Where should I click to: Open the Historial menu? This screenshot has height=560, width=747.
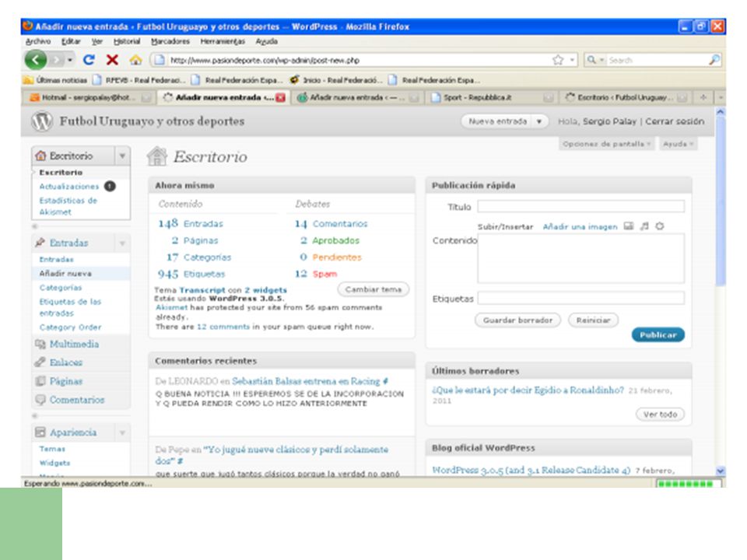[x=127, y=41]
